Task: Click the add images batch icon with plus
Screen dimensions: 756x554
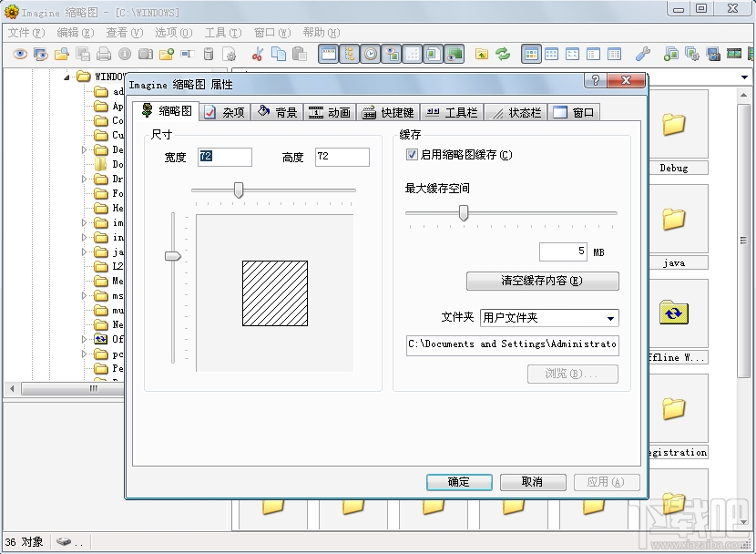Action: [x=670, y=54]
